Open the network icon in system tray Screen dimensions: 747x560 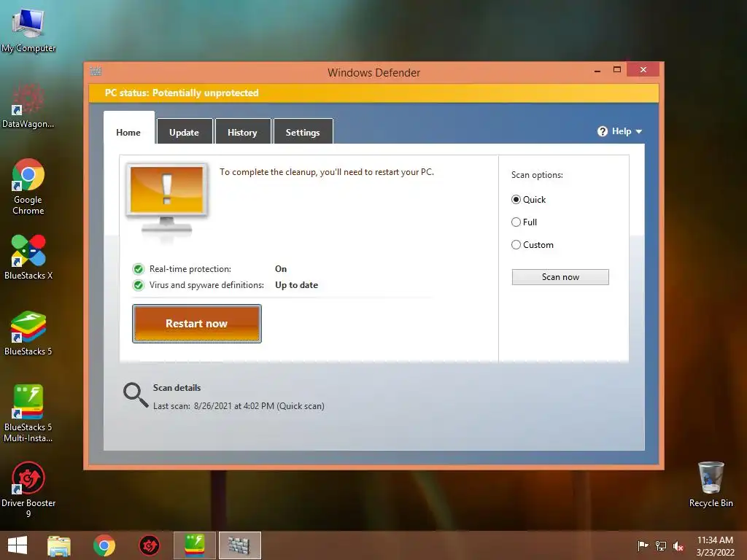pyautogui.click(x=661, y=545)
